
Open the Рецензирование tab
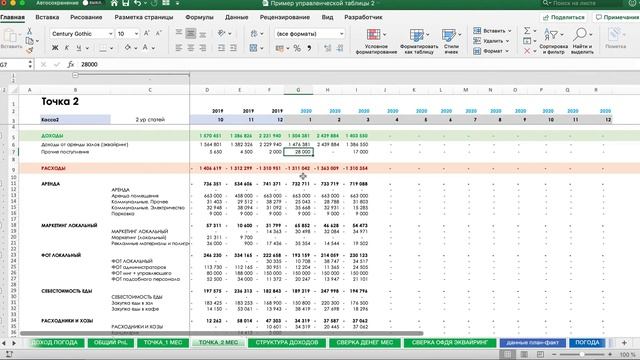pos(284,17)
